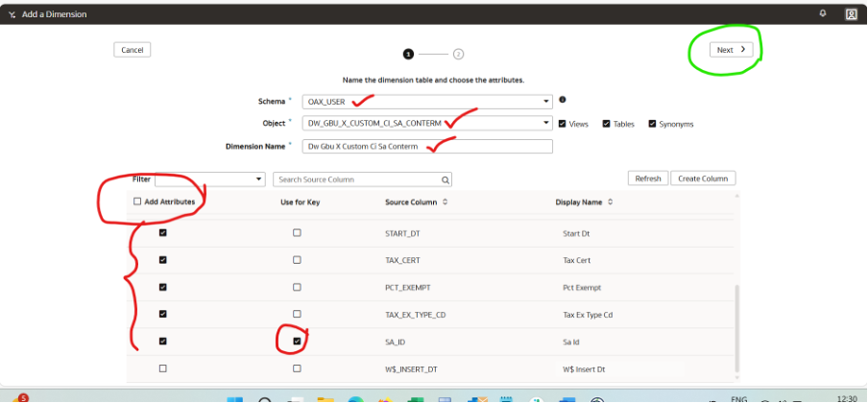Click into the Dimension Name field
This screenshot has width=868, height=403.
click(x=426, y=147)
